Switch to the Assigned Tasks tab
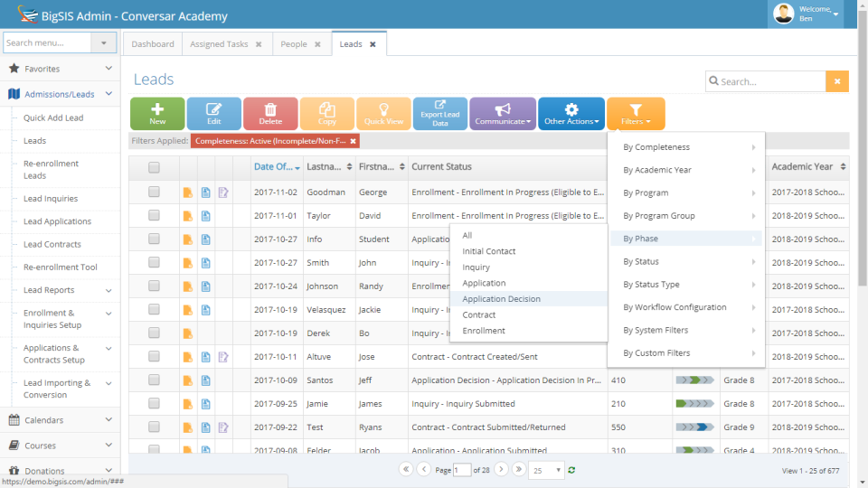The width and height of the screenshot is (868, 488). click(219, 43)
